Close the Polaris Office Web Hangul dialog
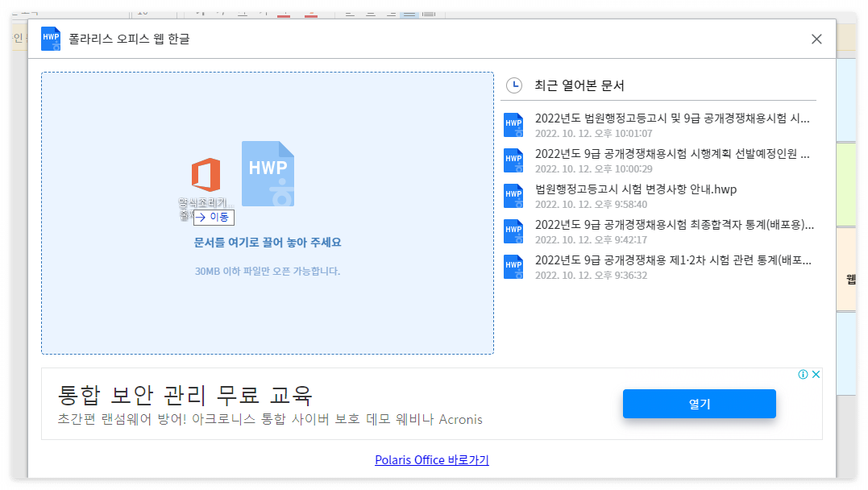 [x=816, y=39]
